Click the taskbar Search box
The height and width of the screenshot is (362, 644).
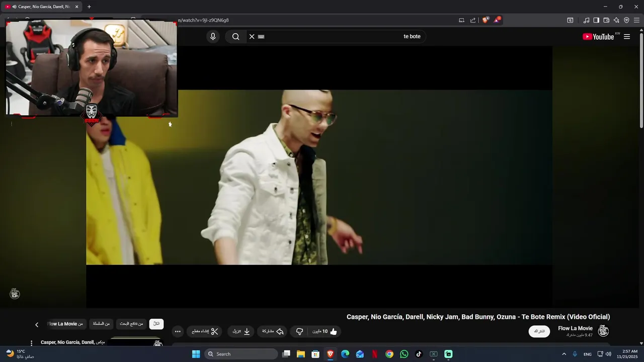click(241, 354)
